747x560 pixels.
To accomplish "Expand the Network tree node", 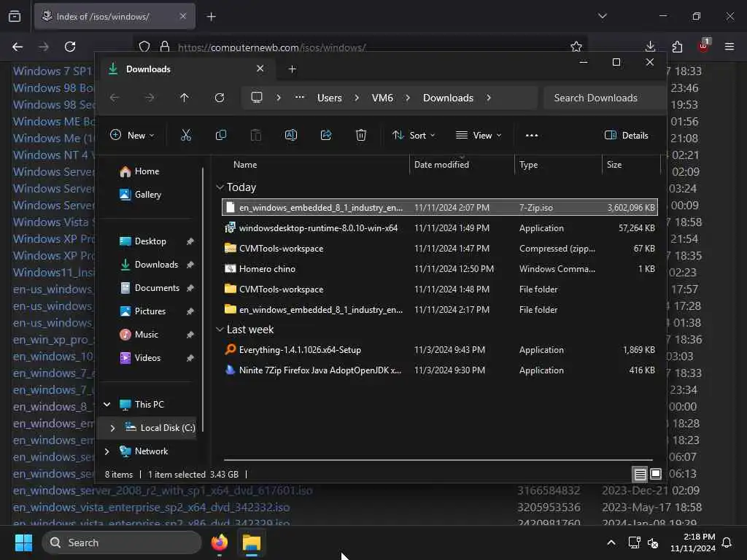I will (x=107, y=451).
